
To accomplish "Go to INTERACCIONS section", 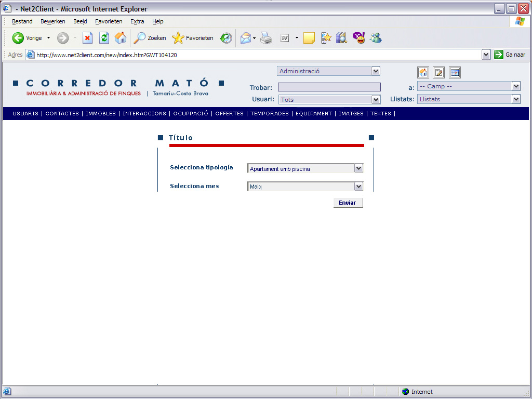I will point(144,114).
